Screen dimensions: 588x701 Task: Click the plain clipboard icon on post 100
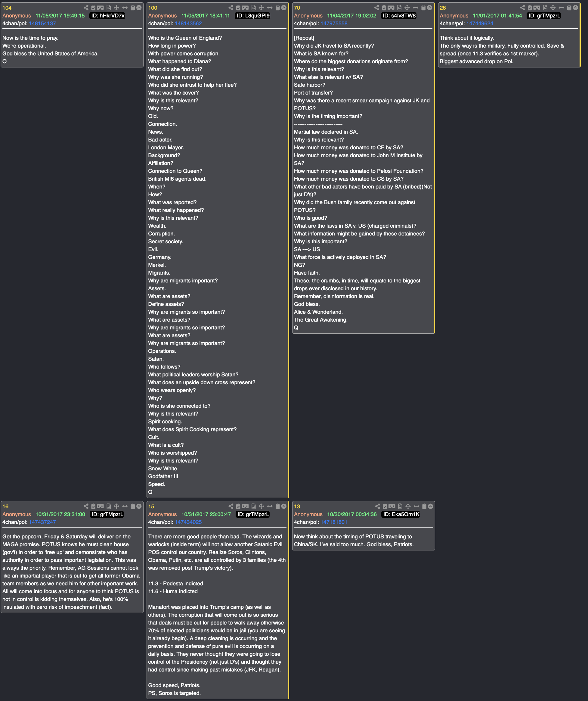coord(277,8)
